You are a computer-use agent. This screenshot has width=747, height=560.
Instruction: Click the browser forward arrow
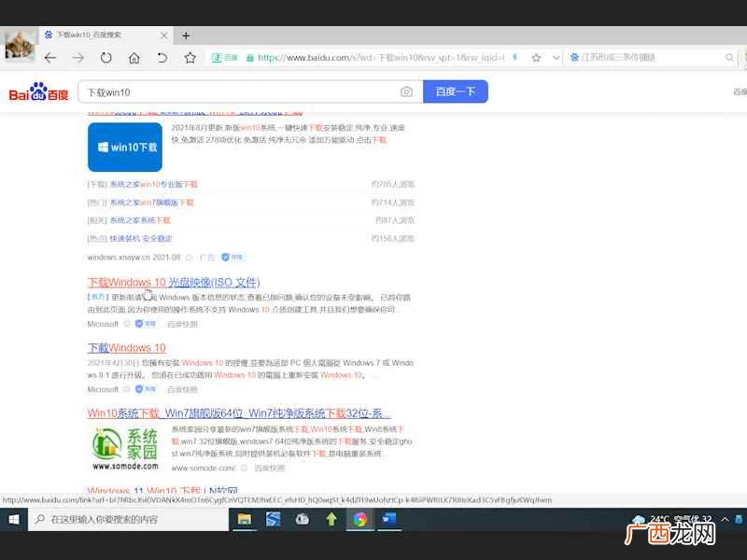click(x=78, y=58)
